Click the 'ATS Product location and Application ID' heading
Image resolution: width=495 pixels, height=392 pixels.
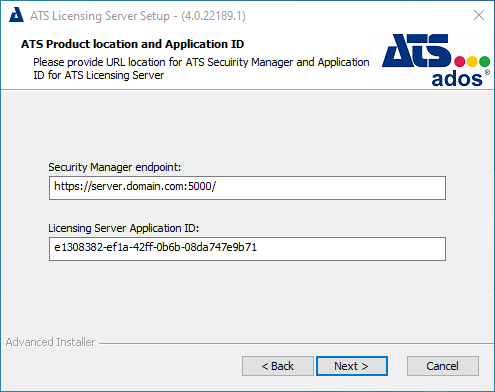click(x=132, y=44)
